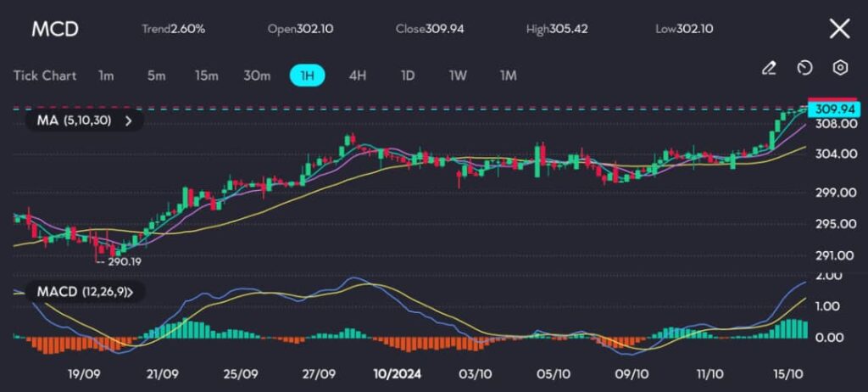Image resolution: width=868 pixels, height=392 pixels.
Task: Select the 1W weekly timeframe
Action: click(458, 76)
